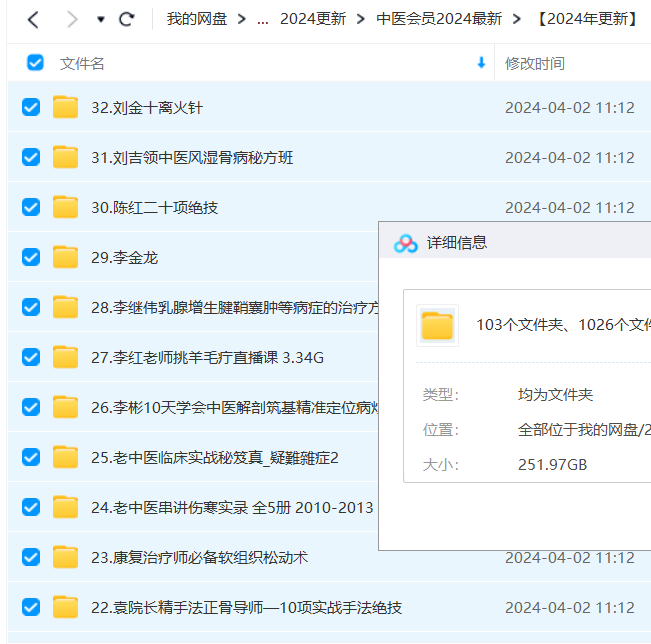Click the sort arrow in file name column
This screenshot has width=651, height=644.
point(481,63)
